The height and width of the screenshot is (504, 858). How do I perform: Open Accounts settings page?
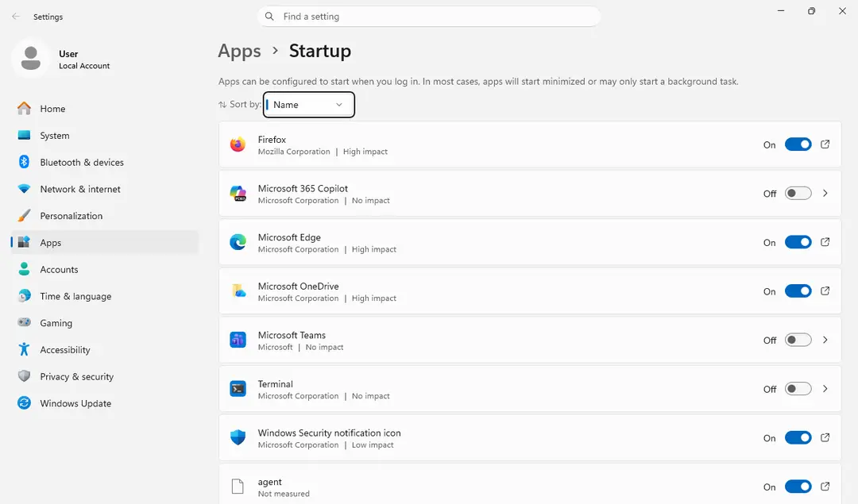(104, 269)
